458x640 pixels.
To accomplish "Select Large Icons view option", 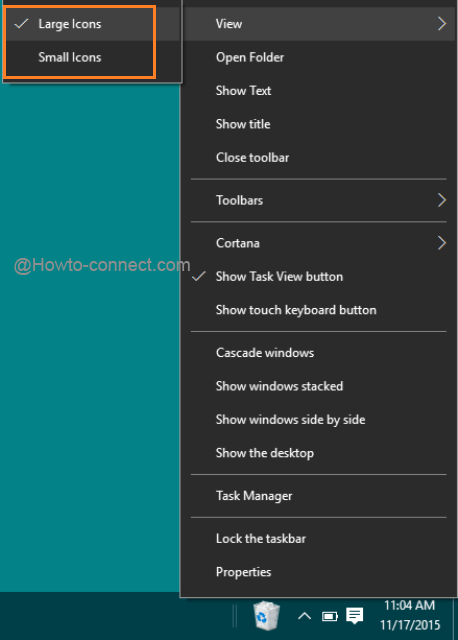I will pos(93,24).
